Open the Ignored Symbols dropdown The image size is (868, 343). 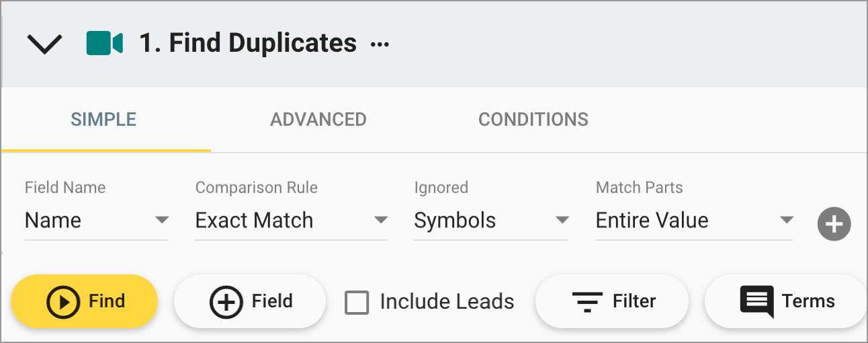(x=491, y=221)
